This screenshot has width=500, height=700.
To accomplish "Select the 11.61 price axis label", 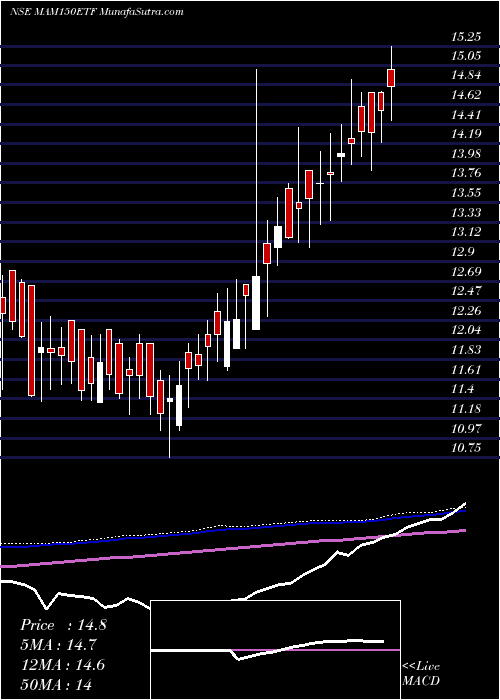I will (467, 369).
